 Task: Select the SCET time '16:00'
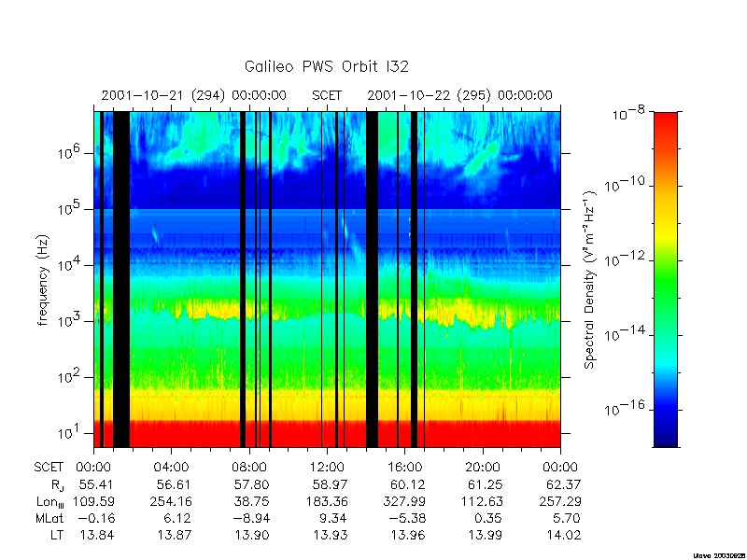[x=405, y=468]
